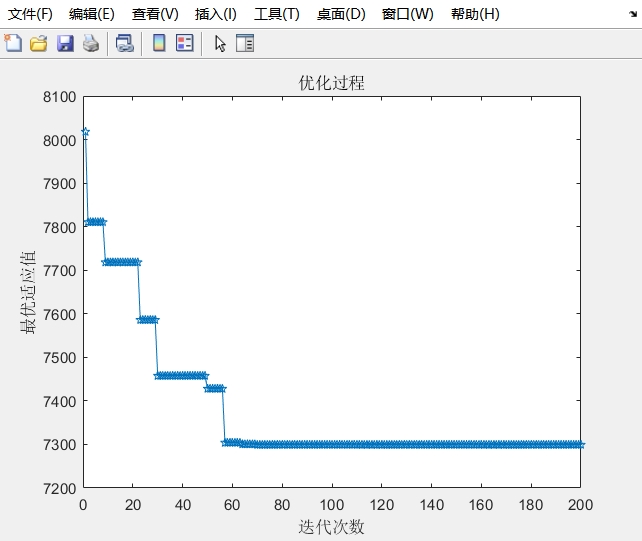The image size is (642, 541).
Task: Insert a legend via toolbar icon
Action: [185, 43]
